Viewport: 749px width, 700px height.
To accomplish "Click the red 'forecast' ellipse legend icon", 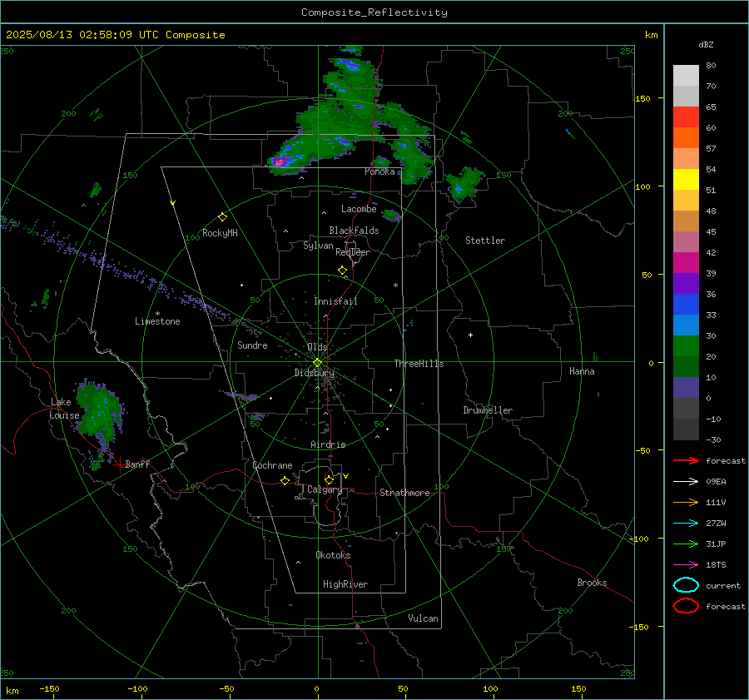I will click(686, 606).
